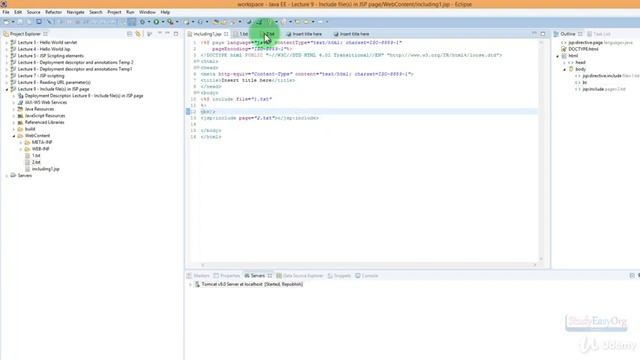The image size is (640, 360).
Task: Collapse the body node in Outline
Action: pyautogui.click(x=565, y=69)
